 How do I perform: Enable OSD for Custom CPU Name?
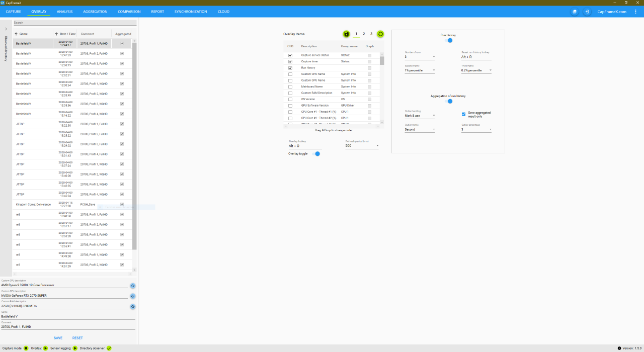(x=290, y=74)
